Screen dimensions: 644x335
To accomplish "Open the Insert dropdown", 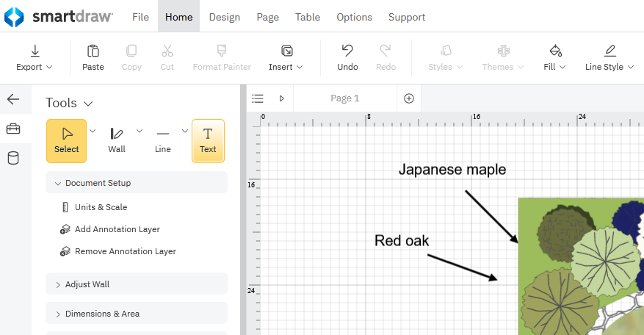I will click(x=286, y=57).
